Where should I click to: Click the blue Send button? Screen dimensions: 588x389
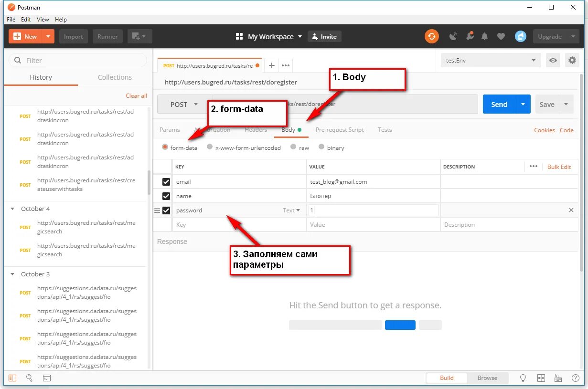pos(499,104)
